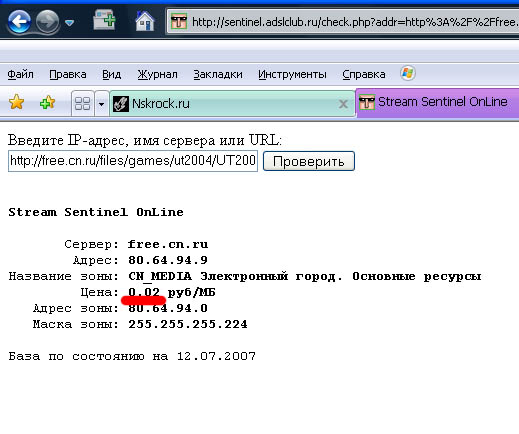
Task: Click the grayed forward navigation arrow
Action: [47, 22]
